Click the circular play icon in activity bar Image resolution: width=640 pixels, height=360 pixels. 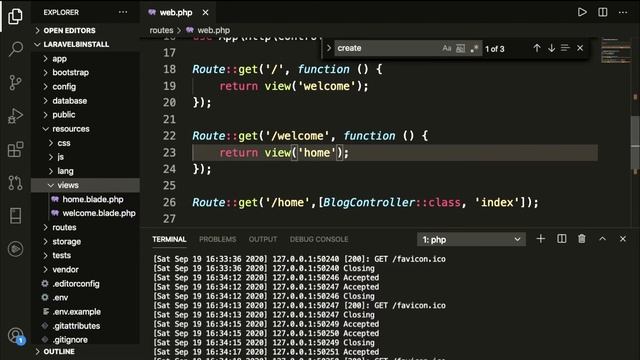tap(16, 249)
